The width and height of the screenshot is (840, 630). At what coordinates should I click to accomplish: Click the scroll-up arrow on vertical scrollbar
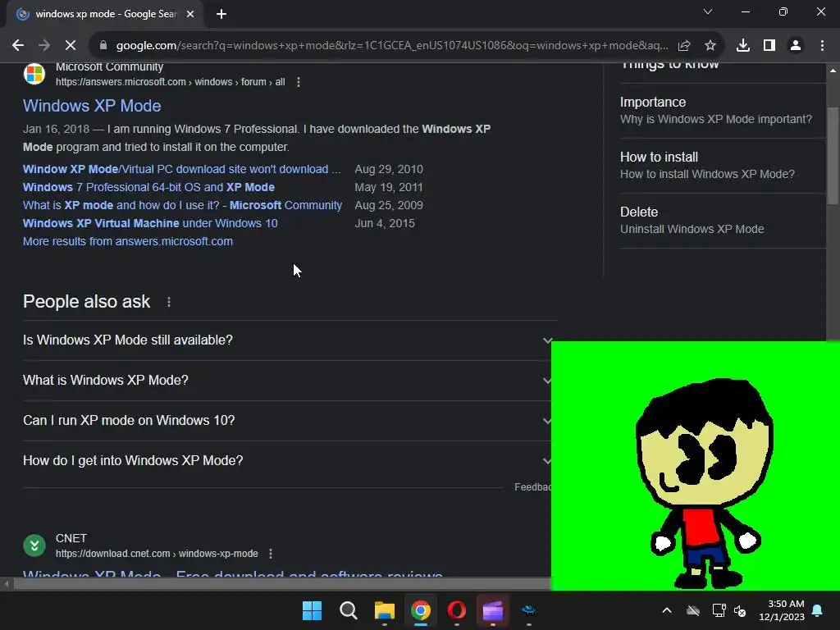[833, 71]
